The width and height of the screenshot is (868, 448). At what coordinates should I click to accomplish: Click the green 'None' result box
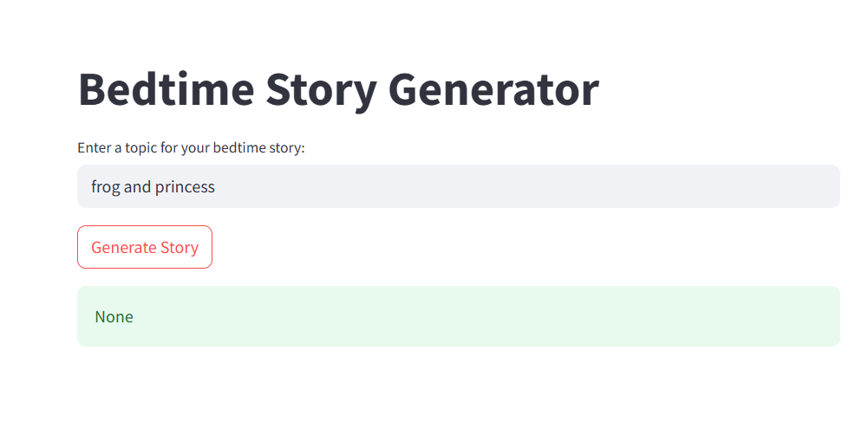pos(459,316)
